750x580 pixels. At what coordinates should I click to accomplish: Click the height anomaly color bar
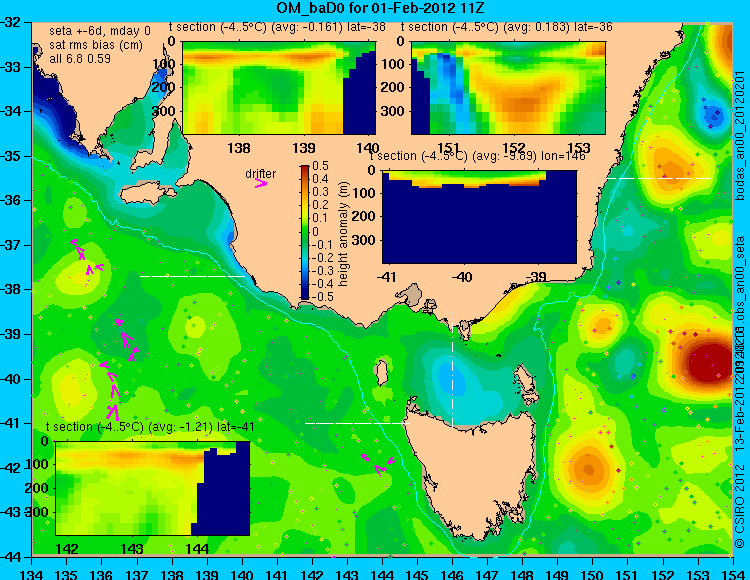pos(305,232)
